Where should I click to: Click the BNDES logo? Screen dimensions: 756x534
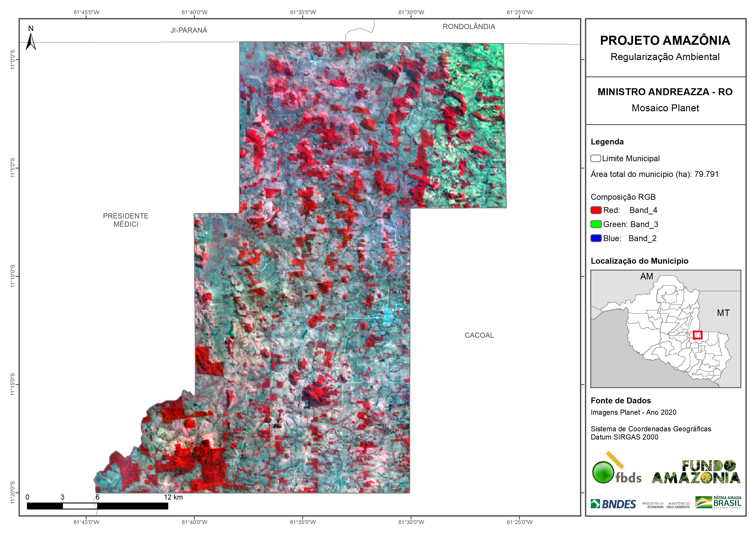click(x=613, y=504)
